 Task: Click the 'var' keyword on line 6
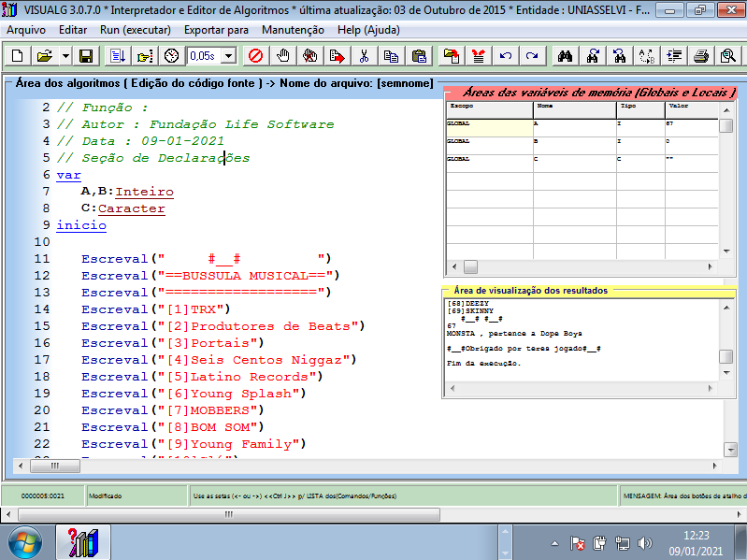coord(68,175)
